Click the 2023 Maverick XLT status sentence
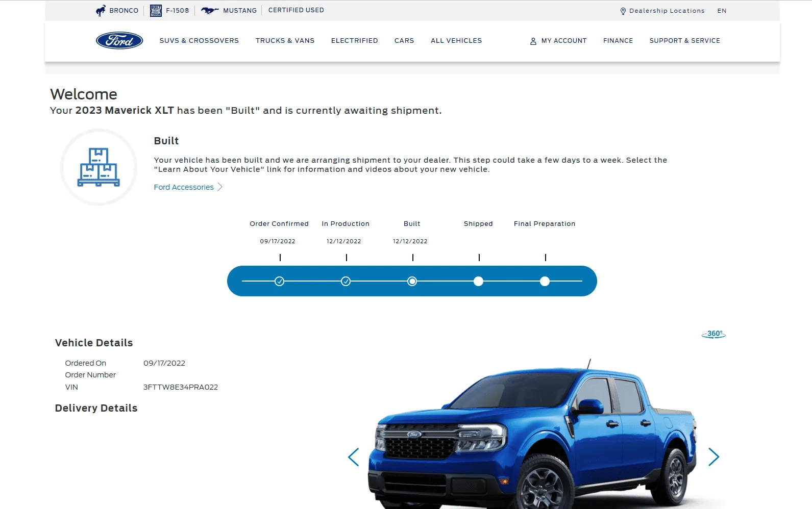 pyautogui.click(x=246, y=111)
